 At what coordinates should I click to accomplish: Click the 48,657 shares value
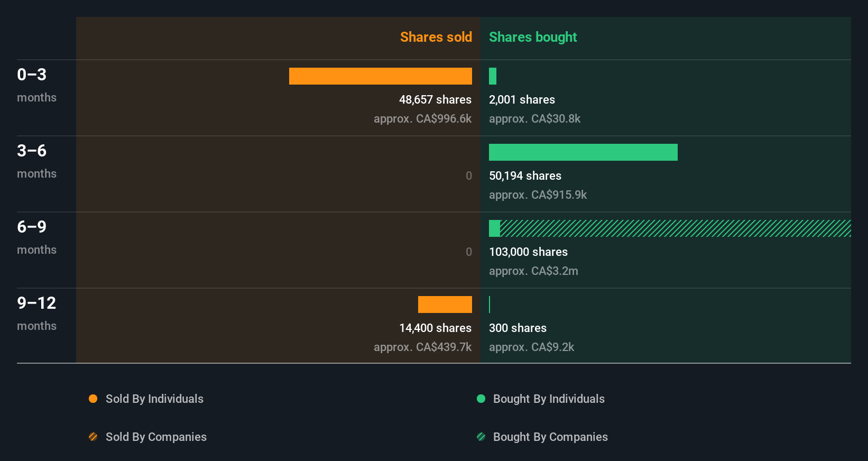pos(435,99)
